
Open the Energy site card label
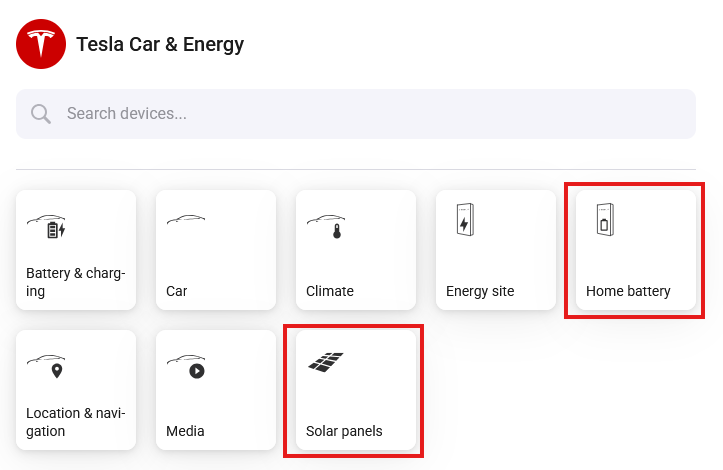pos(480,291)
